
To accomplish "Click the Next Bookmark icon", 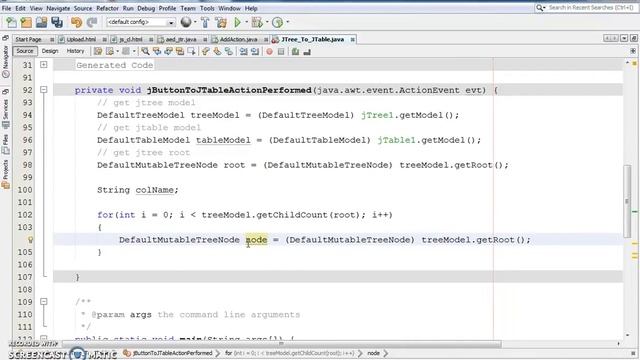I will 218,51.
